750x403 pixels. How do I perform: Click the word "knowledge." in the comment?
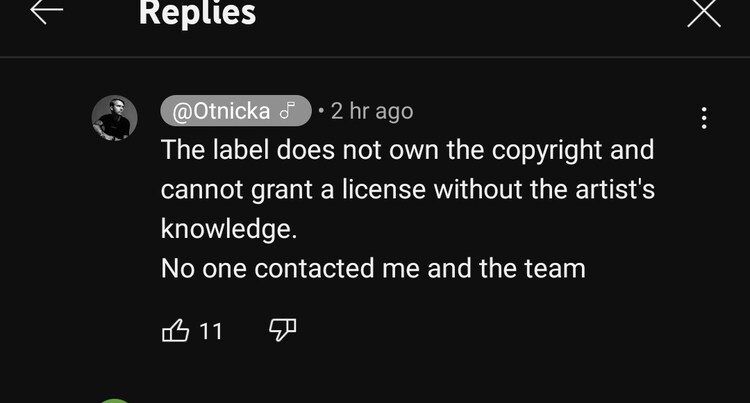(x=229, y=229)
